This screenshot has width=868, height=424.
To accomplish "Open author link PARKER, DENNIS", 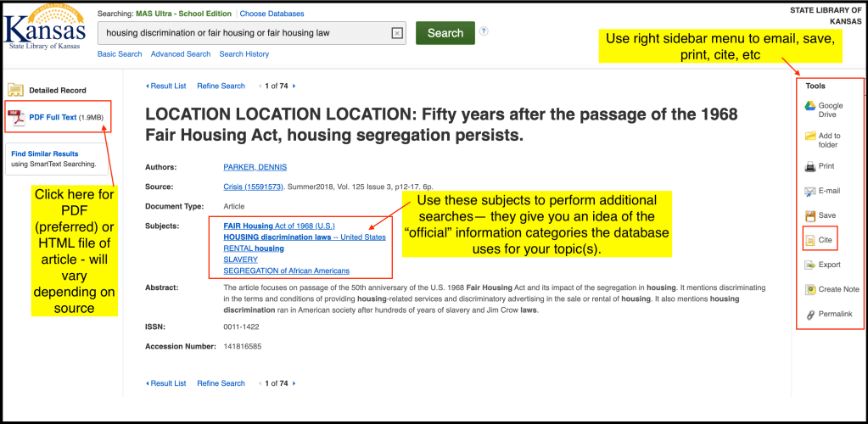I will [x=255, y=167].
